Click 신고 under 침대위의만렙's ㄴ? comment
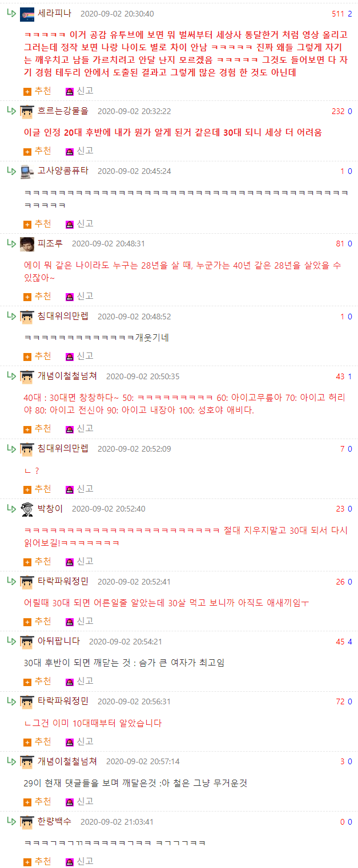Image resolution: width=358 pixels, height=868 pixels. (79, 489)
